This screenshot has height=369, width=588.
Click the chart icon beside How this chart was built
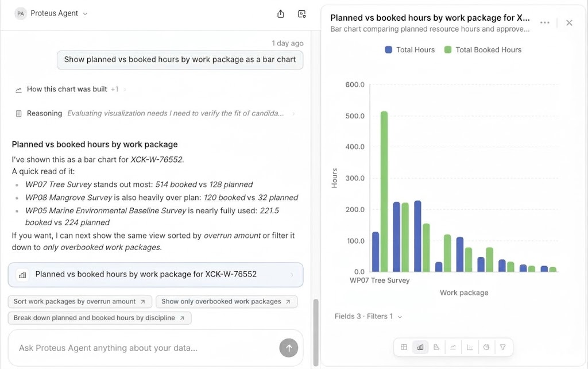pyautogui.click(x=18, y=90)
